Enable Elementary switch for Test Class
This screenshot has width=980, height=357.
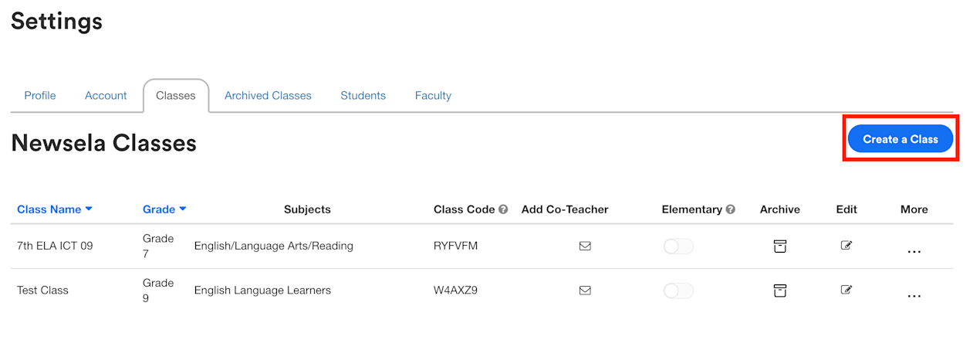pyautogui.click(x=678, y=291)
